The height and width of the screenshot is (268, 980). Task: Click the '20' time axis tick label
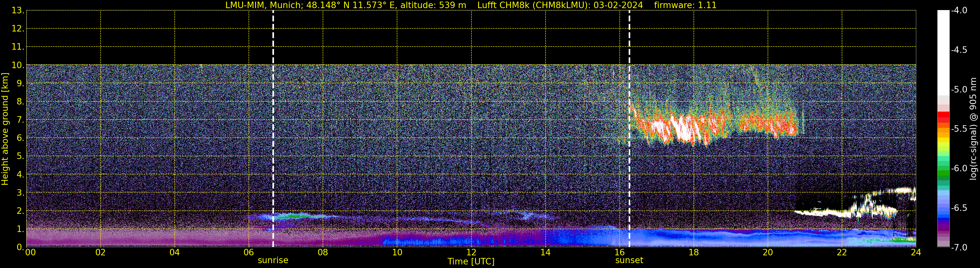click(x=768, y=252)
